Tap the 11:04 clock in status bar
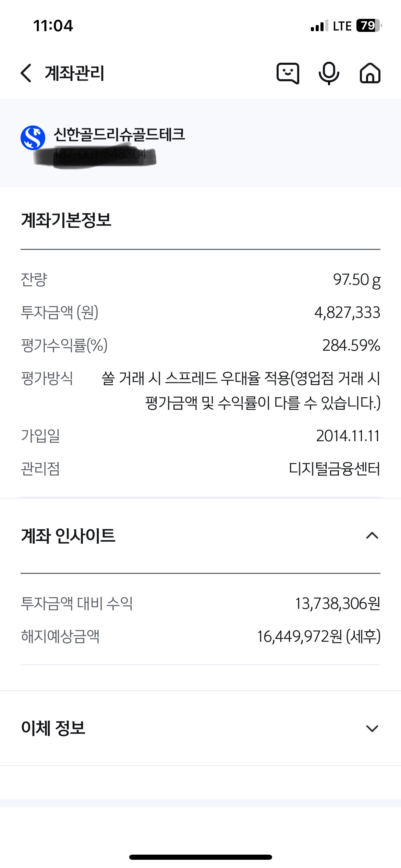This screenshot has height=868, width=401. pyautogui.click(x=53, y=26)
